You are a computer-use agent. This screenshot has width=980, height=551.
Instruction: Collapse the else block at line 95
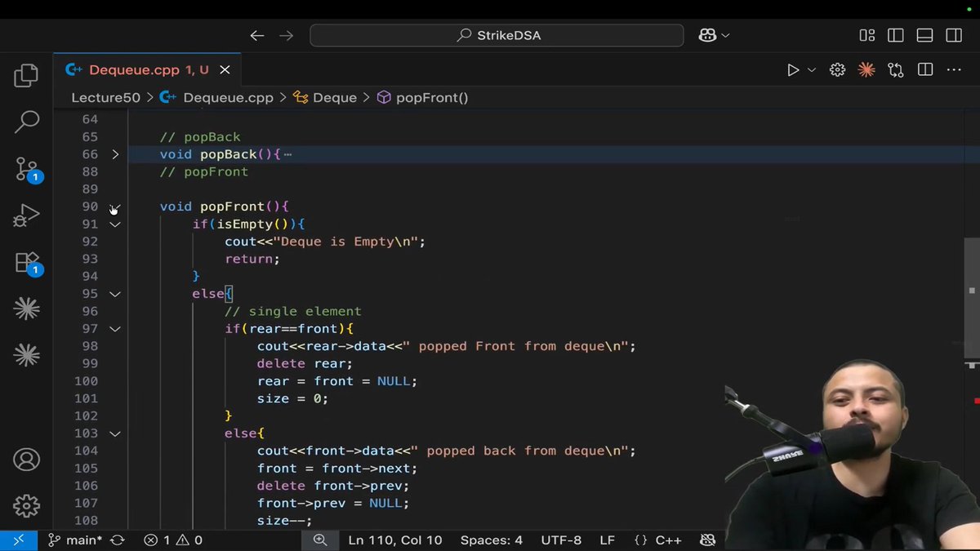point(115,294)
